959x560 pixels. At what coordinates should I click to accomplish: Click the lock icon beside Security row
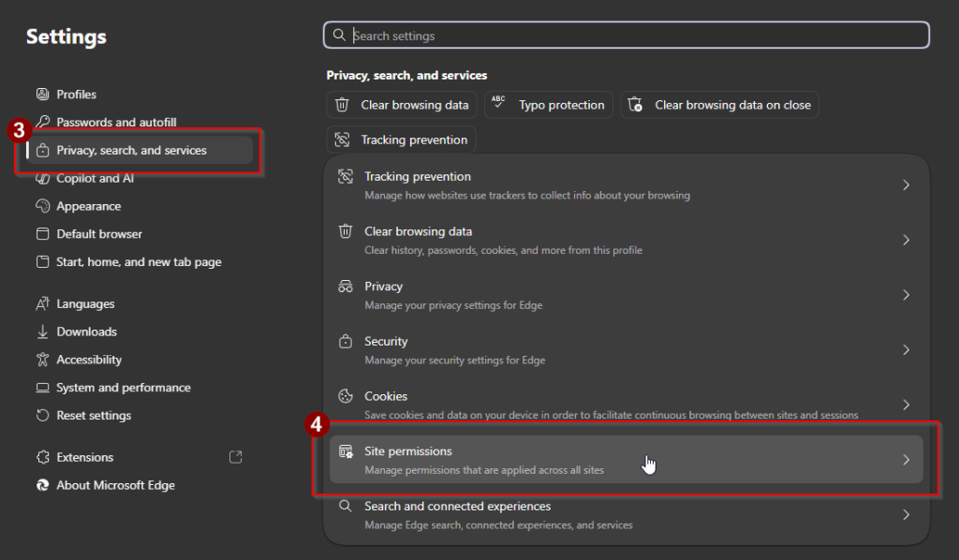point(346,341)
